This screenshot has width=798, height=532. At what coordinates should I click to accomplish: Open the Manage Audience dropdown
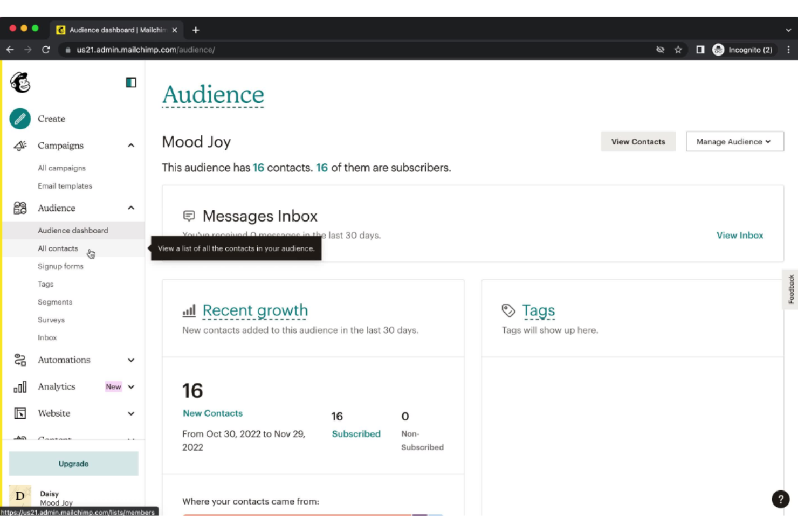pyautogui.click(x=734, y=142)
